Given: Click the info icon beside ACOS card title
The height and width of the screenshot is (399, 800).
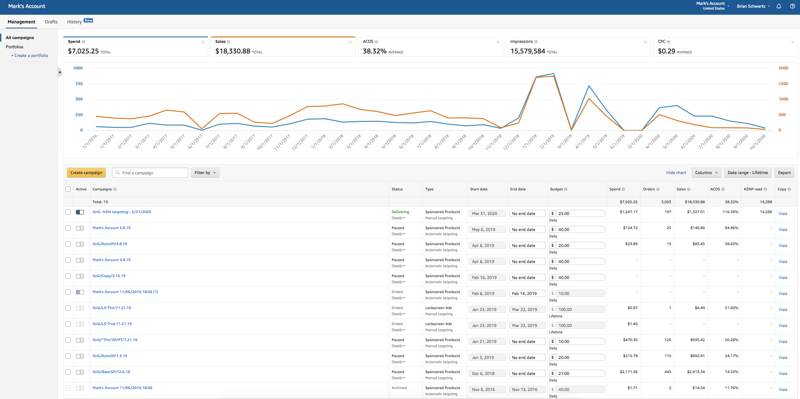Looking at the screenshot, I should pos(378,41).
